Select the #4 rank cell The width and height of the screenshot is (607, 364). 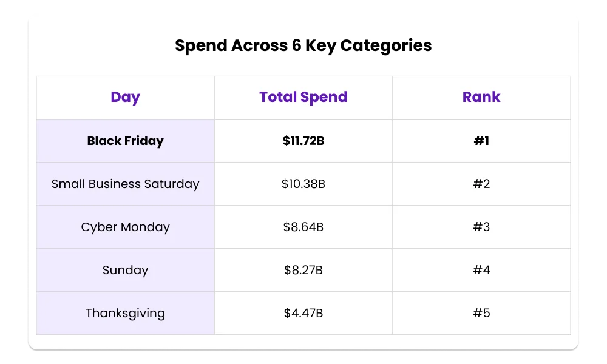481,270
